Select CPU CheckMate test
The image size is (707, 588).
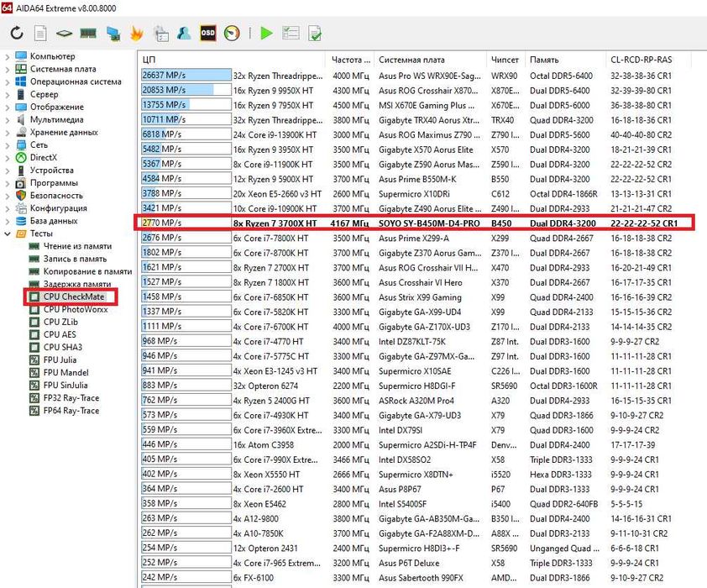pyautogui.click(x=74, y=297)
